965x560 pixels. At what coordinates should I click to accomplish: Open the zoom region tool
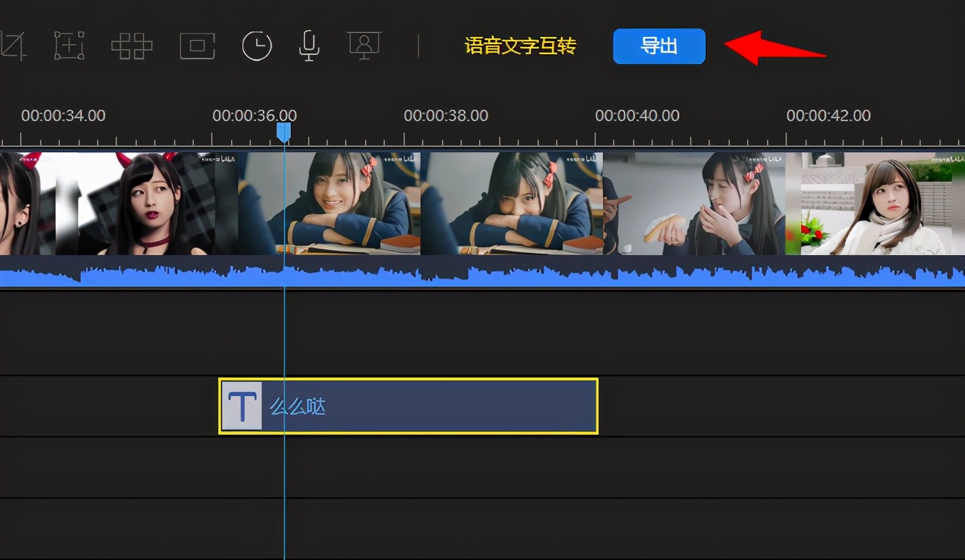tap(69, 46)
